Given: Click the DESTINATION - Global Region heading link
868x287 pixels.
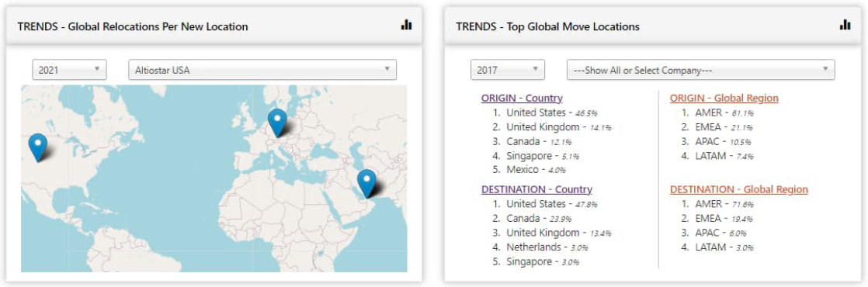Looking at the screenshot, I should (x=739, y=190).
